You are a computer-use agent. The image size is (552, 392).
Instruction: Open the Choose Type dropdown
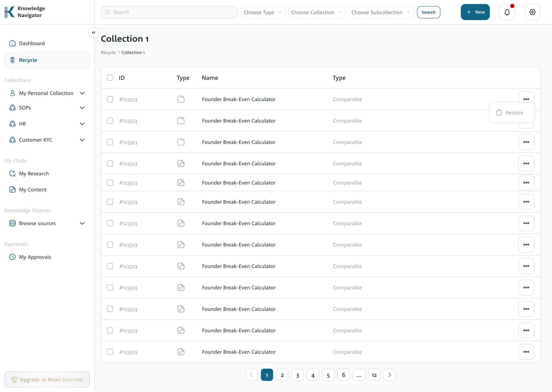click(x=263, y=12)
